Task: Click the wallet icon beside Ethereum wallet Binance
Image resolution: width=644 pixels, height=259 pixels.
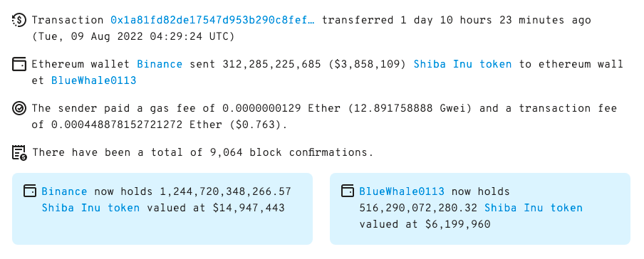Action: [19, 64]
